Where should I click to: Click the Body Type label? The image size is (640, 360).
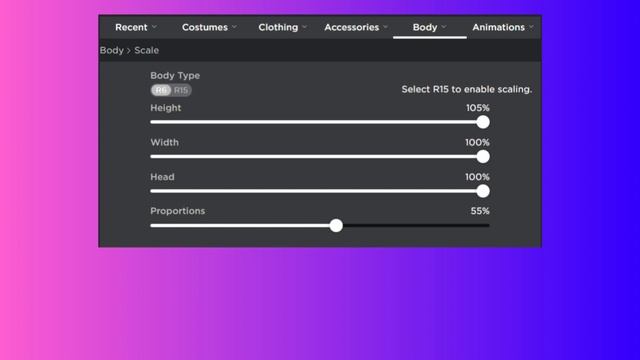(175, 76)
